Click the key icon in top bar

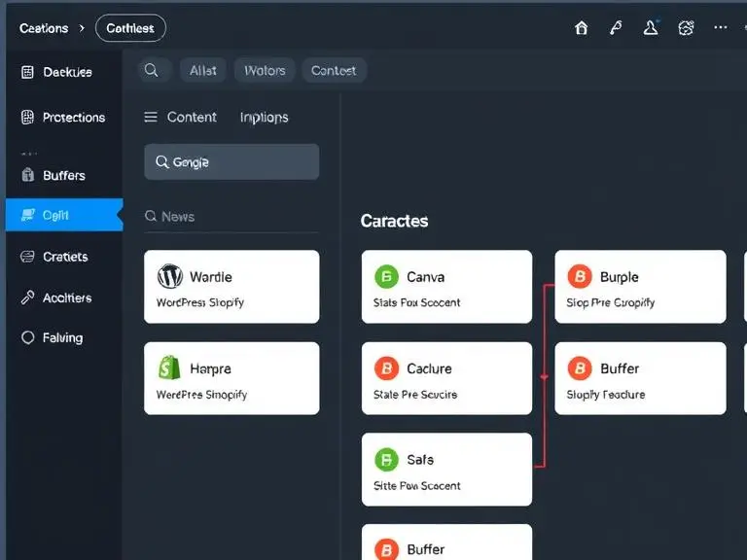[x=616, y=28]
